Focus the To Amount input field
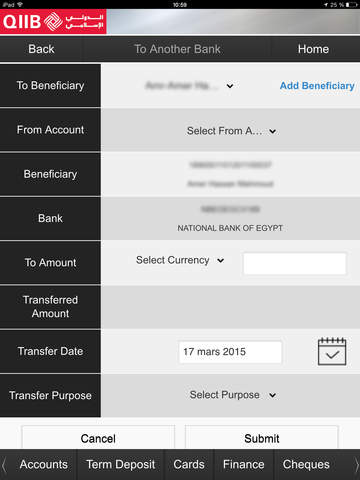Viewport: 360px width, 480px height. pyautogui.click(x=295, y=263)
